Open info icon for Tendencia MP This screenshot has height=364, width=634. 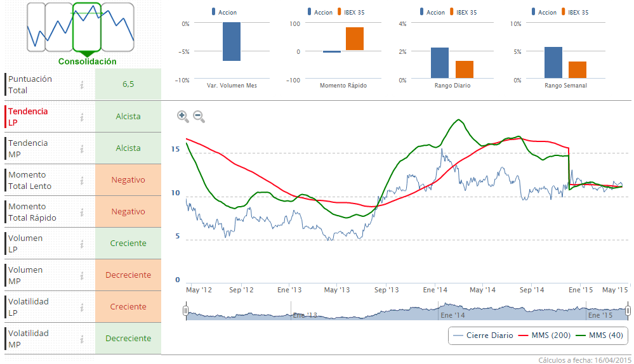point(82,148)
